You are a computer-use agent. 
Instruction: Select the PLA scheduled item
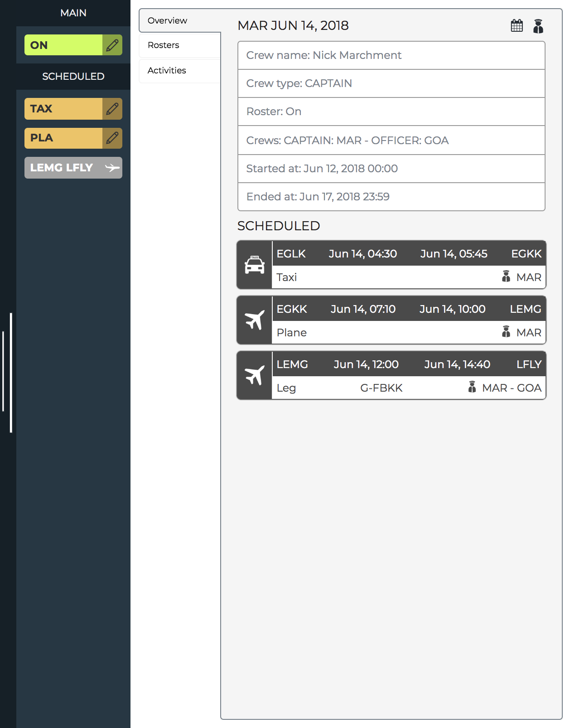(x=63, y=138)
